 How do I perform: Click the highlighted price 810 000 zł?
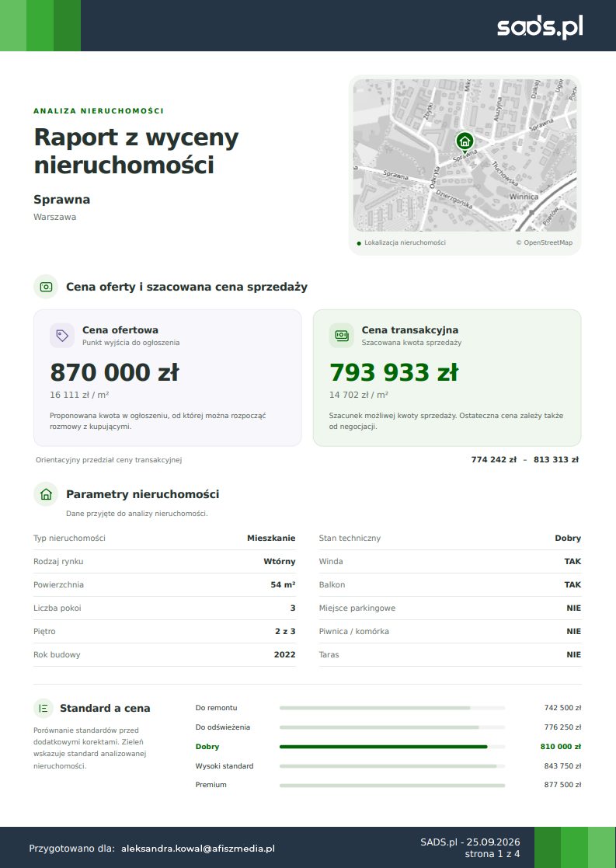coord(561,747)
